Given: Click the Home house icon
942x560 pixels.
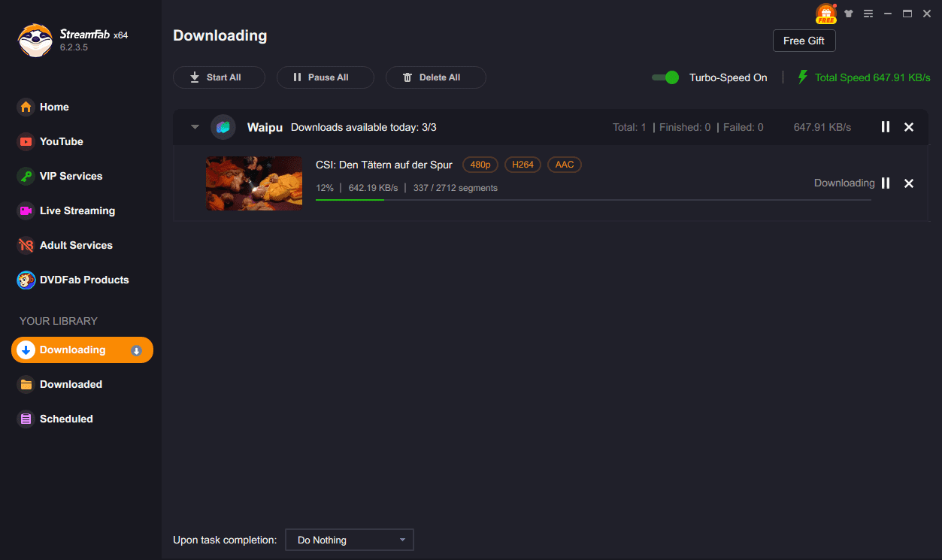Looking at the screenshot, I should [26, 107].
